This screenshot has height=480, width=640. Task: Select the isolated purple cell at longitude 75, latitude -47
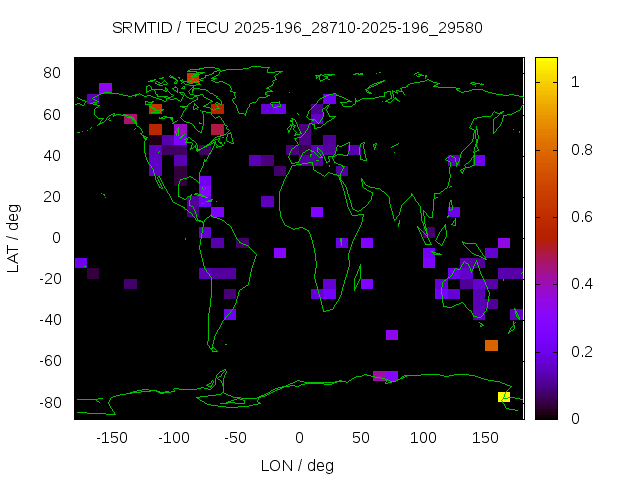tap(392, 334)
